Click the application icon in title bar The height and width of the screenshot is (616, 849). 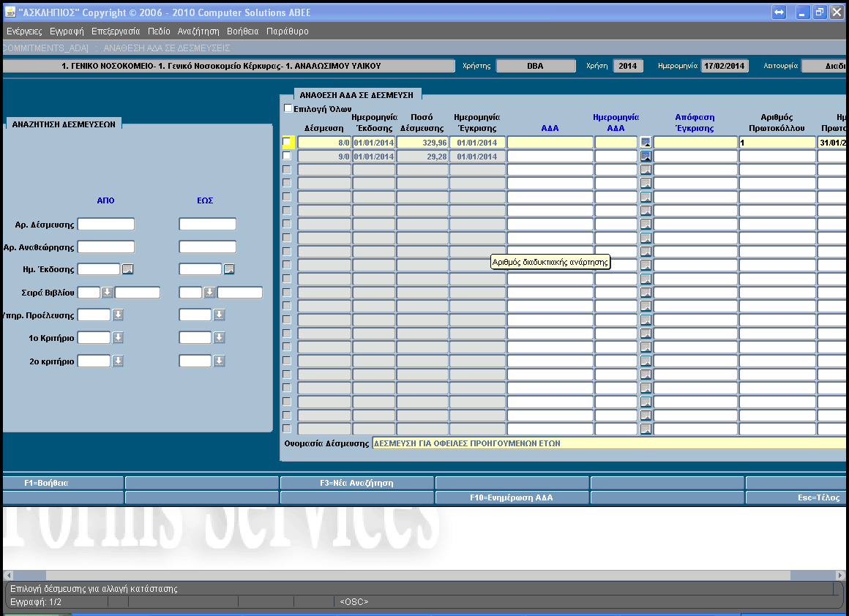(10, 12)
